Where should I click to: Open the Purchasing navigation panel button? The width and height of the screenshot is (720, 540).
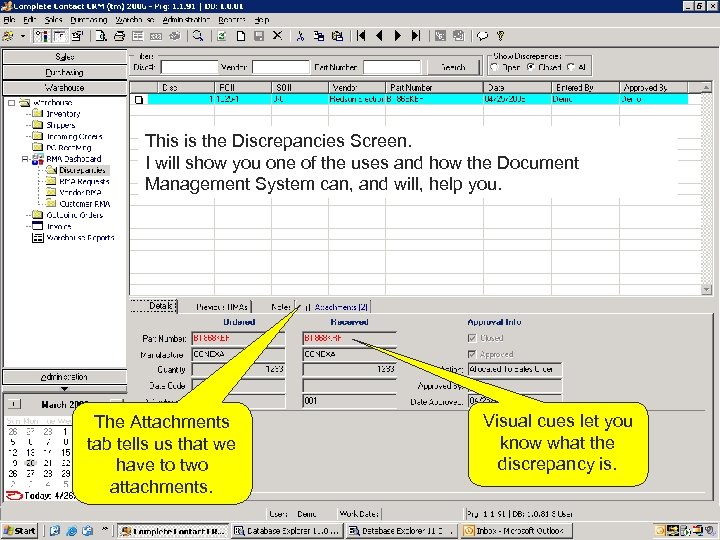point(65,72)
